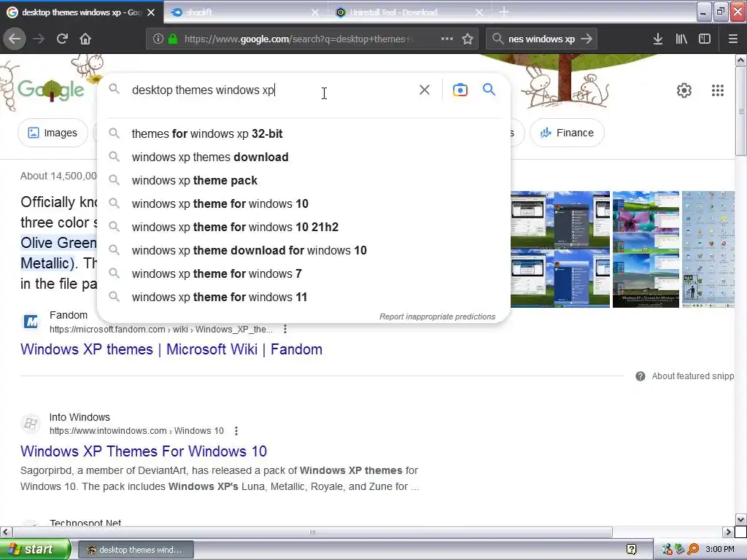The width and height of the screenshot is (747, 560).
Task: Reload the page with the refresh icon
Action: coord(63,39)
